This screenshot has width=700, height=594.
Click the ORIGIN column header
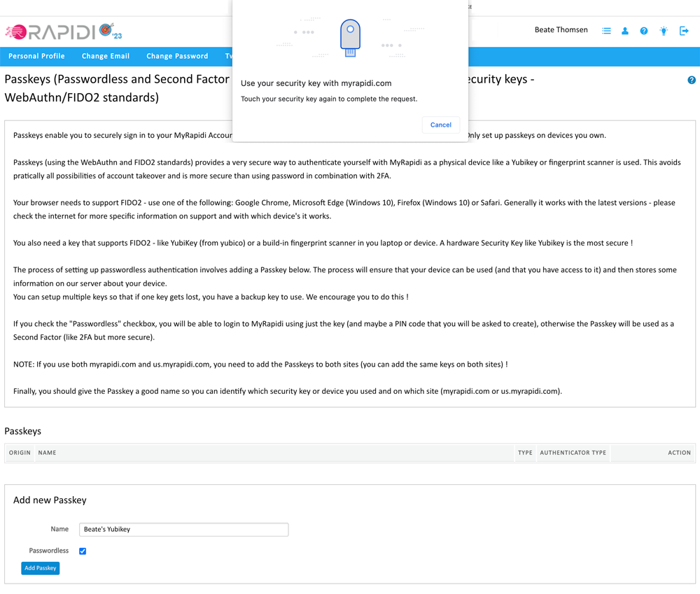coord(20,453)
